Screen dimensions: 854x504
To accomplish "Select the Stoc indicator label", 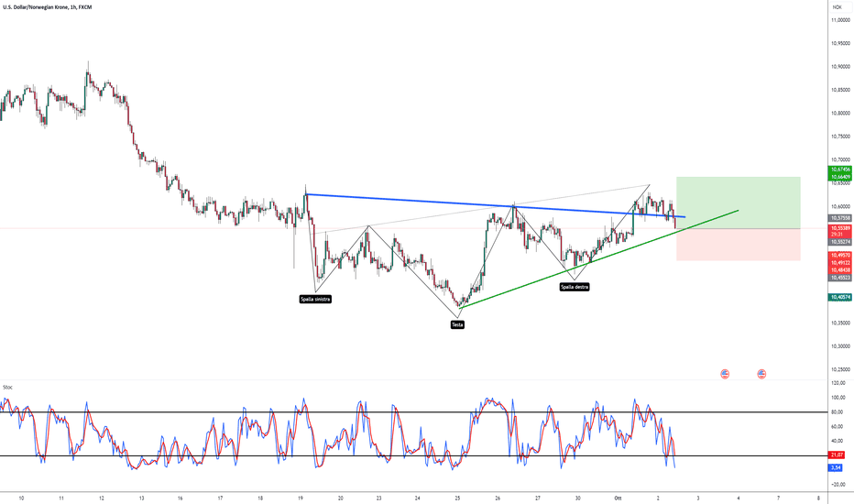I will [x=7, y=388].
